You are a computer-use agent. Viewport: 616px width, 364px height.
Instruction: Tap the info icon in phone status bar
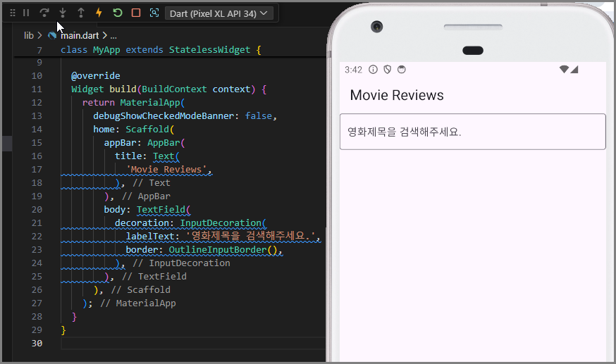click(x=373, y=70)
